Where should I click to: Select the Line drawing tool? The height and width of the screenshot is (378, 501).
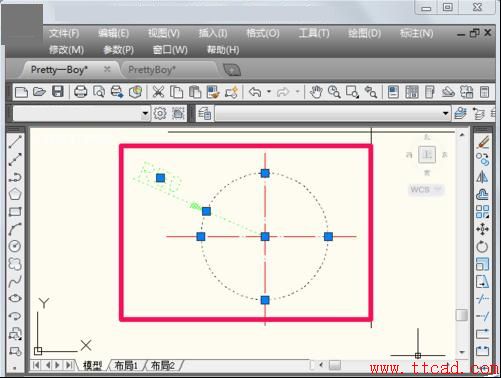click(15, 142)
